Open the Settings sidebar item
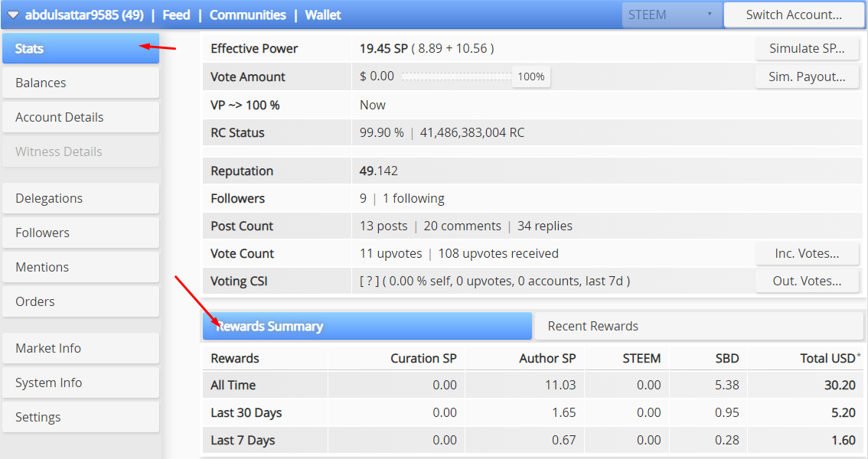The width and height of the screenshot is (868, 459). pyautogui.click(x=81, y=417)
